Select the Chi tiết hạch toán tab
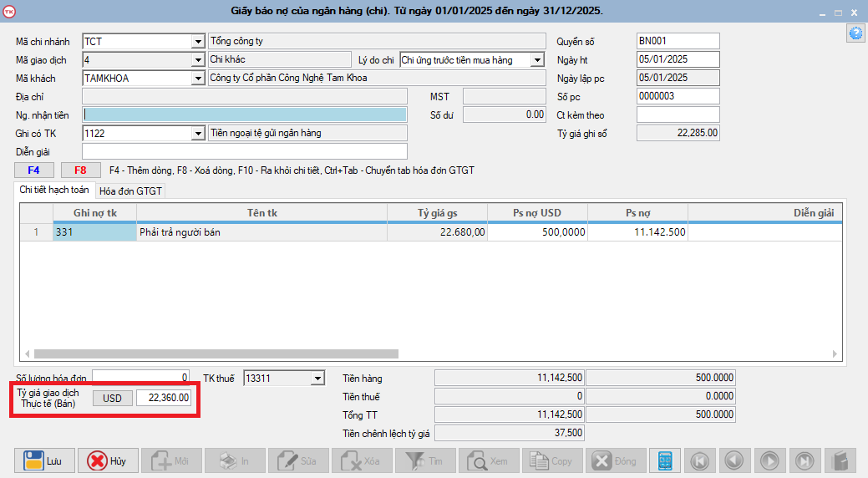 56,191
